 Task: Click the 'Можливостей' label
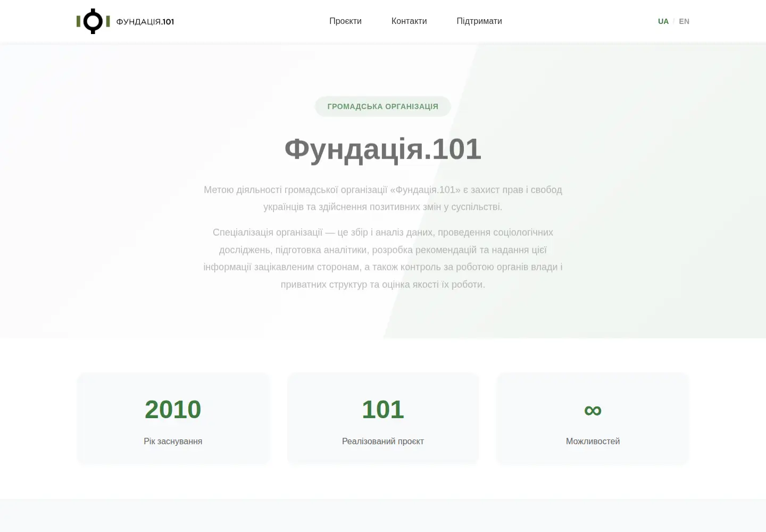pyautogui.click(x=593, y=441)
